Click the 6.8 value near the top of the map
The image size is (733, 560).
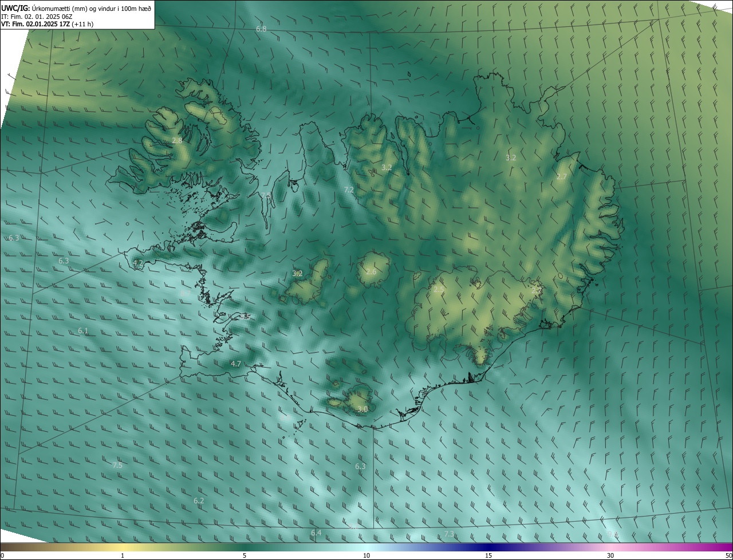coord(261,29)
